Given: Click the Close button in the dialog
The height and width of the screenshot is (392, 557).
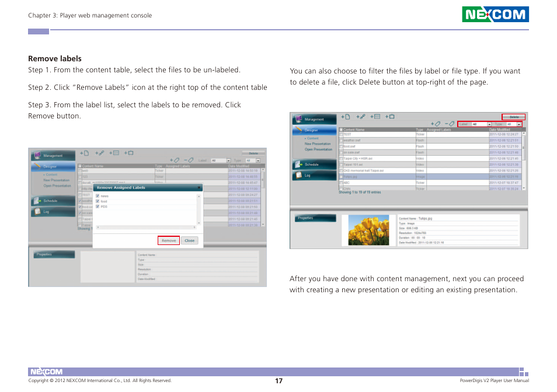Looking at the screenshot, I should tap(189, 240).
